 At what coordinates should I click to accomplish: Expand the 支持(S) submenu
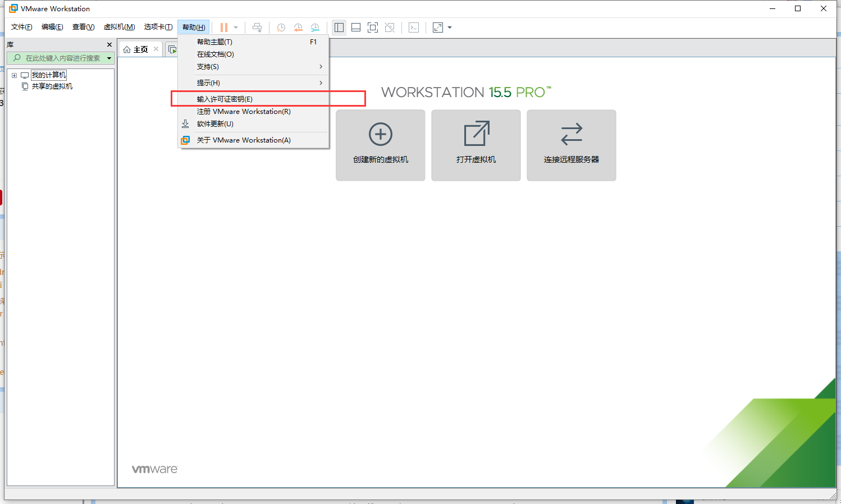pyautogui.click(x=253, y=67)
